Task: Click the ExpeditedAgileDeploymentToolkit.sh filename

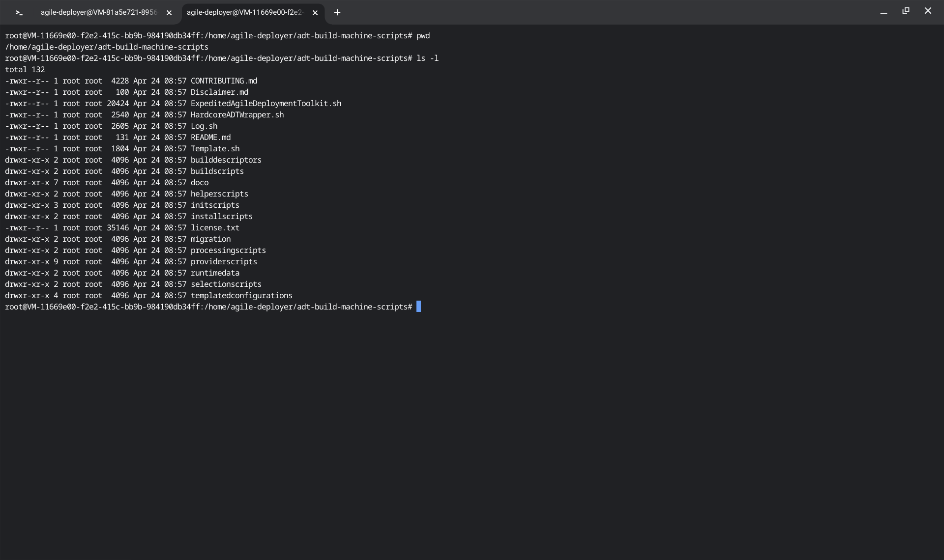Action: [x=265, y=104]
